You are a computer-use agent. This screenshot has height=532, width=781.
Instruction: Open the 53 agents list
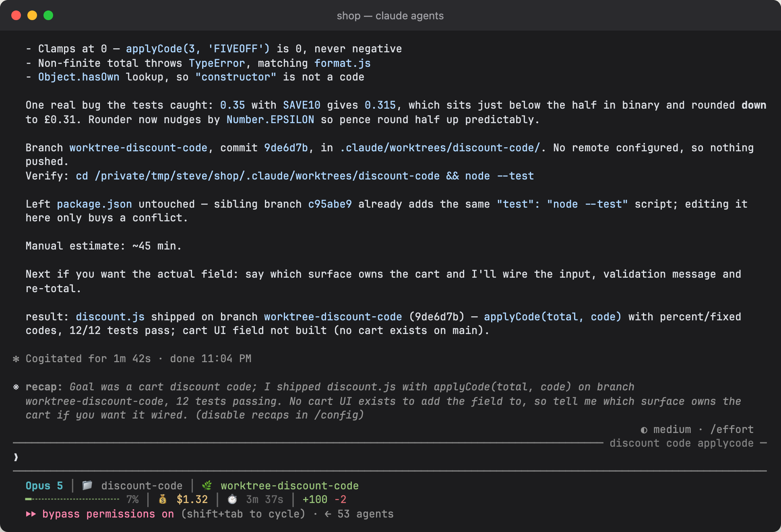point(366,514)
